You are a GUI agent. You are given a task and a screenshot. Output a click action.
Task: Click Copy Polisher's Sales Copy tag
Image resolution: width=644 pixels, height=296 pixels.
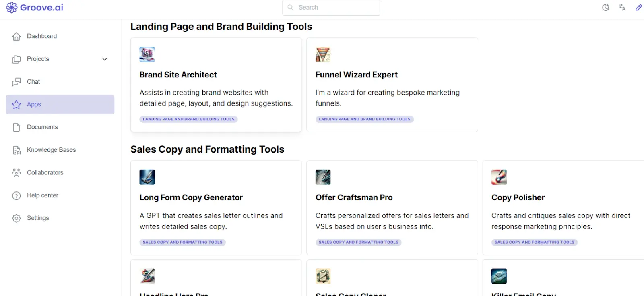click(534, 242)
